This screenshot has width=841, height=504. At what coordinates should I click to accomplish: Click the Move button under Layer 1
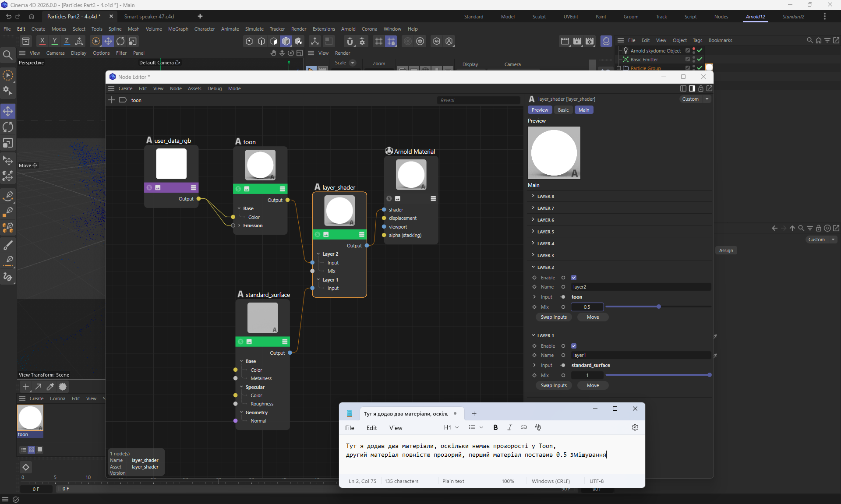click(x=593, y=385)
